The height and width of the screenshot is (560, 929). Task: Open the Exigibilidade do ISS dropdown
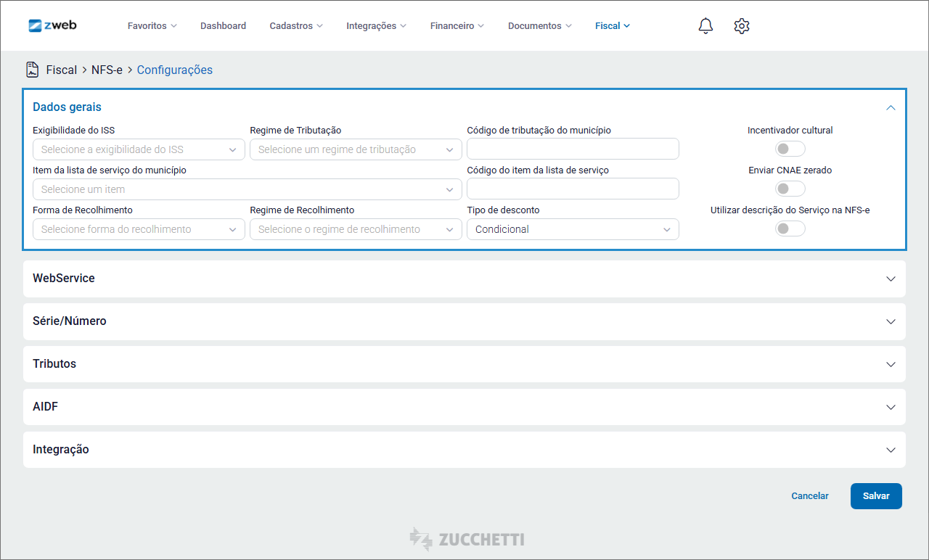tap(139, 149)
